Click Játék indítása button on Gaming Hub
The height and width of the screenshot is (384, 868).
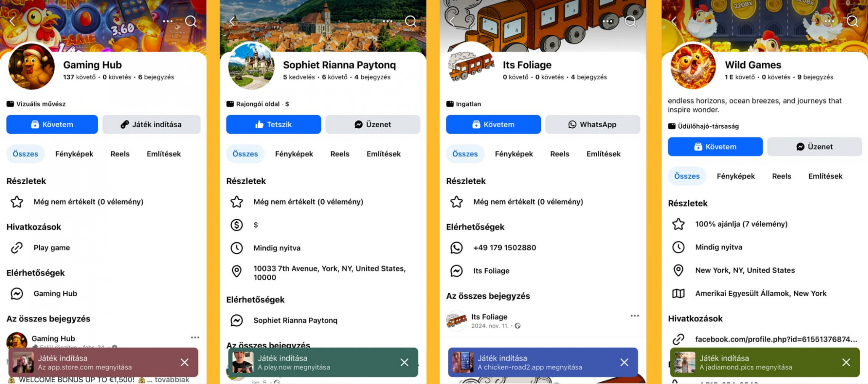[151, 124]
